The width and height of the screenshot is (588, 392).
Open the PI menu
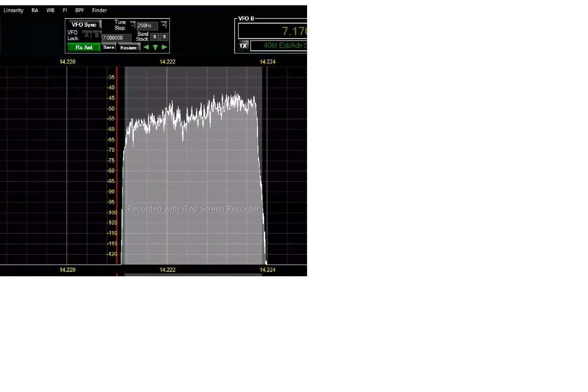tap(65, 10)
